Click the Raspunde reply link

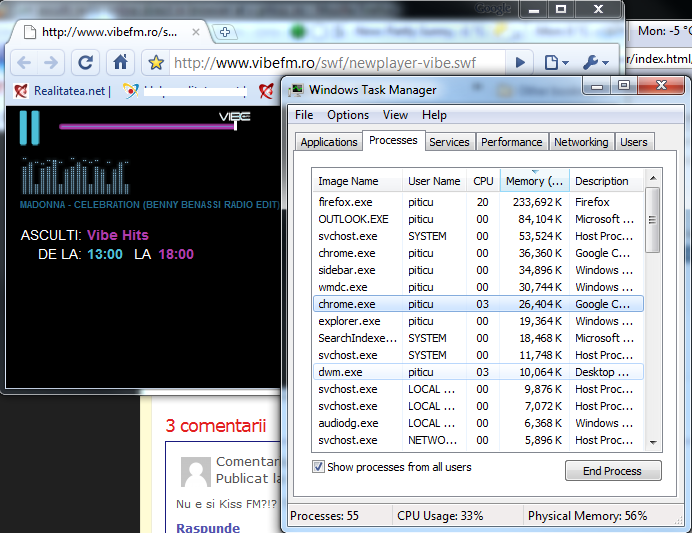pos(208,527)
